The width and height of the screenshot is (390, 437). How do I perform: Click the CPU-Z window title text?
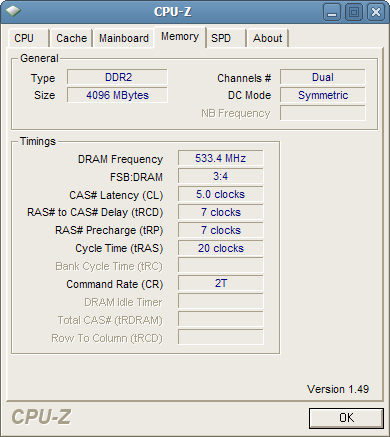(172, 12)
